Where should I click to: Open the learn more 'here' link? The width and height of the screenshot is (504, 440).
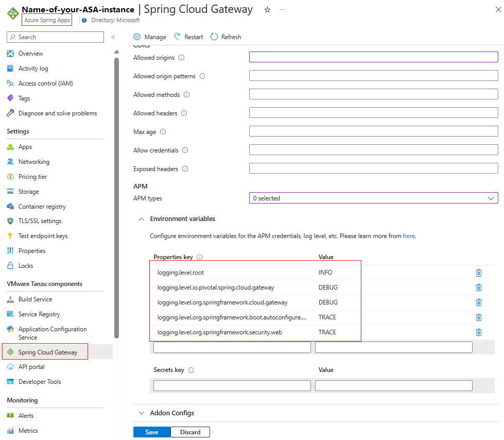pyautogui.click(x=409, y=235)
